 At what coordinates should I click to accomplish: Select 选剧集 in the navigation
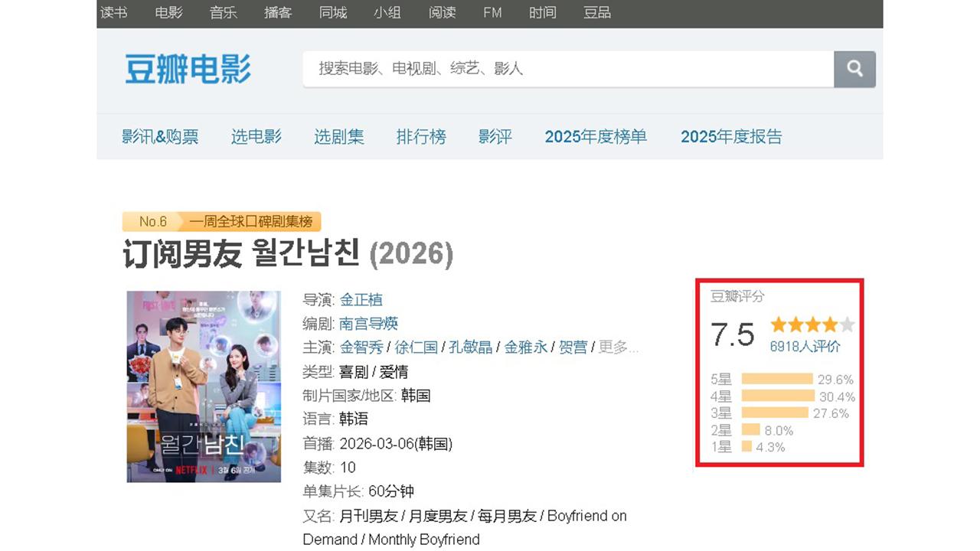pyautogui.click(x=338, y=137)
